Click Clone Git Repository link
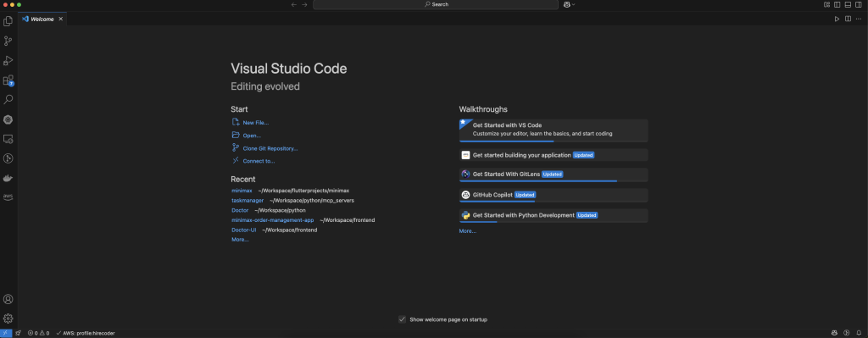The width and height of the screenshot is (868, 338). coord(270,148)
